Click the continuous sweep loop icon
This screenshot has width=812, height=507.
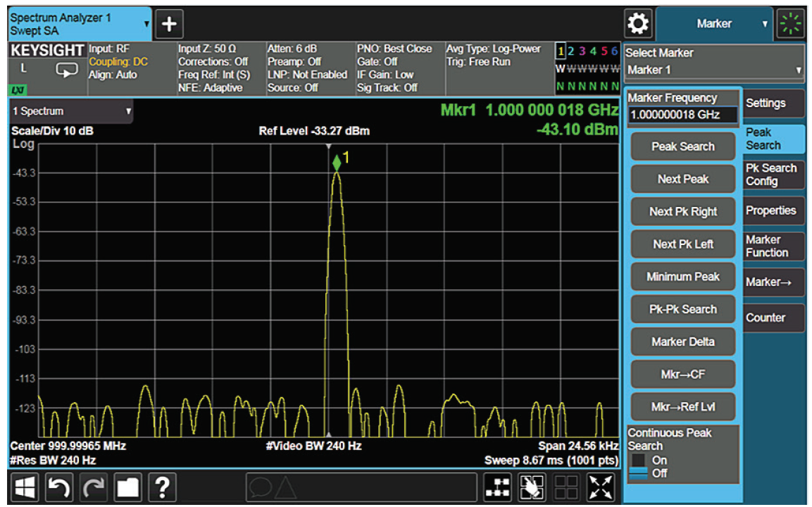[67, 70]
